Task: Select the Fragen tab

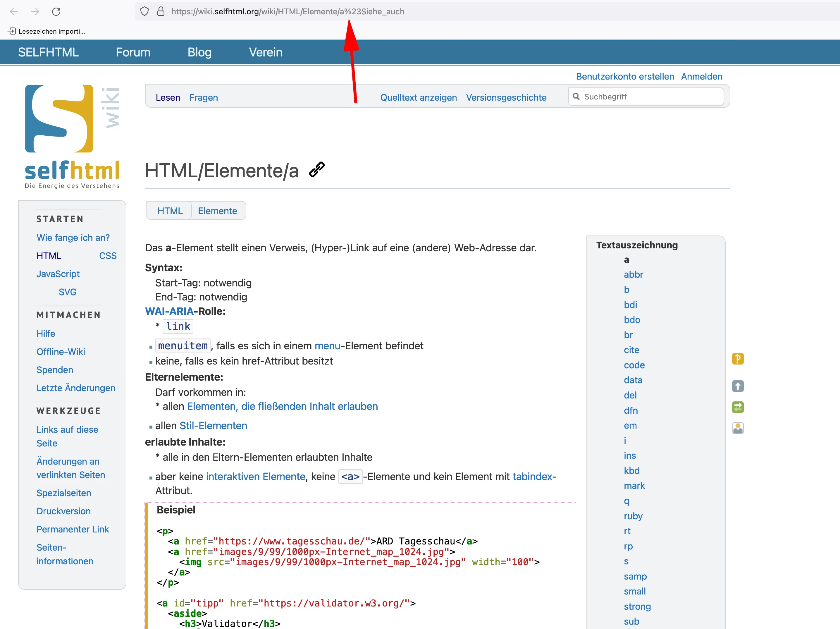Action: click(204, 97)
